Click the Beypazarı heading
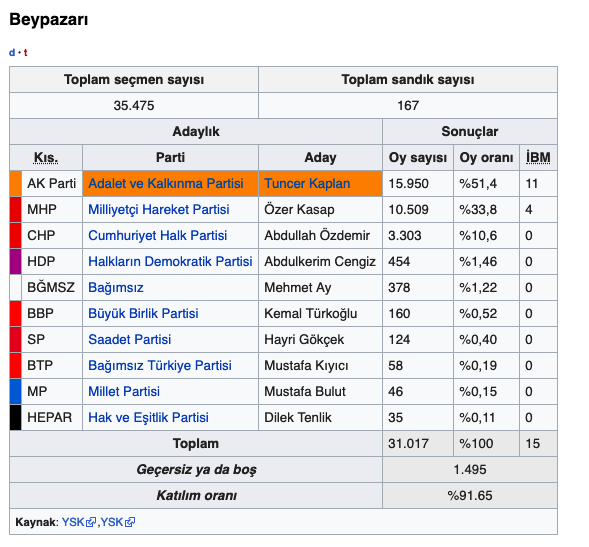 coord(49,20)
